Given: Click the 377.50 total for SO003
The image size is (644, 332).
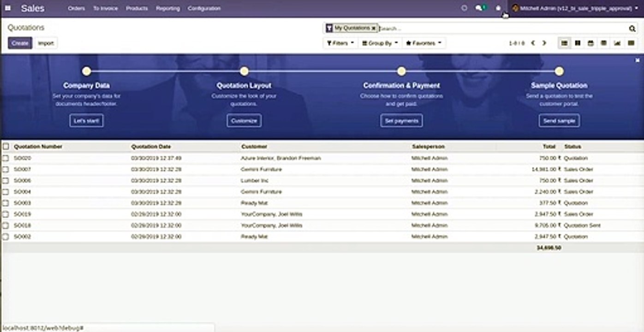Looking at the screenshot, I should [x=551, y=203].
